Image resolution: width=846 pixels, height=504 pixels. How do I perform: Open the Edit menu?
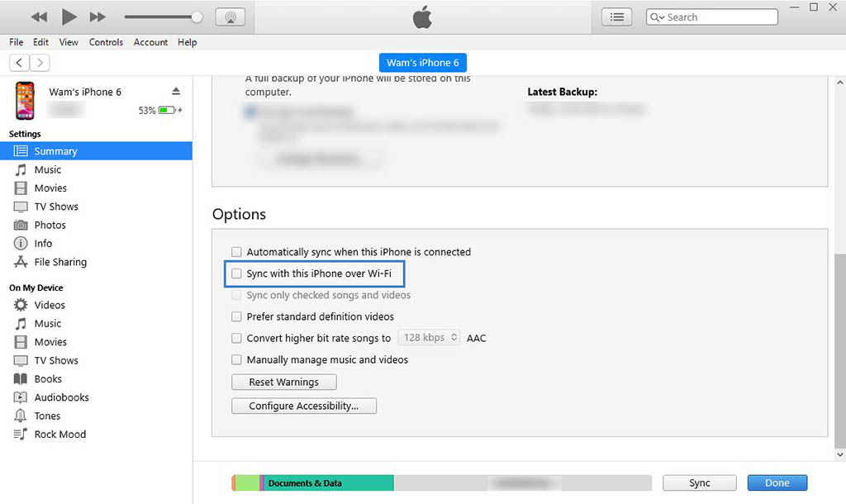coord(40,42)
